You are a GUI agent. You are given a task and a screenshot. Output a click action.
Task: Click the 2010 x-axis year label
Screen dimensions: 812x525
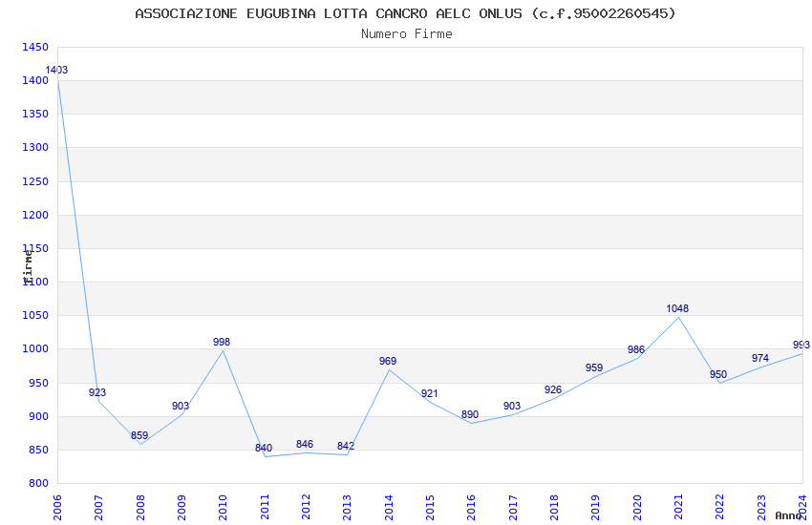(x=223, y=508)
